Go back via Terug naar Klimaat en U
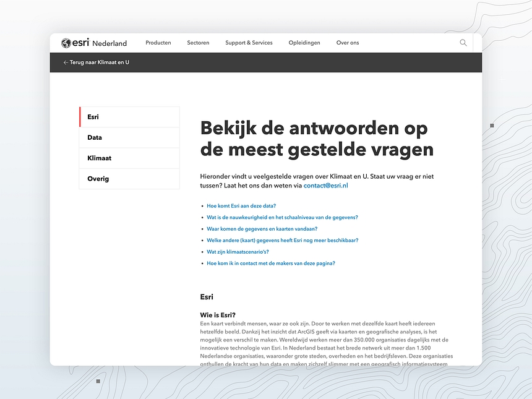 pyautogui.click(x=99, y=62)
